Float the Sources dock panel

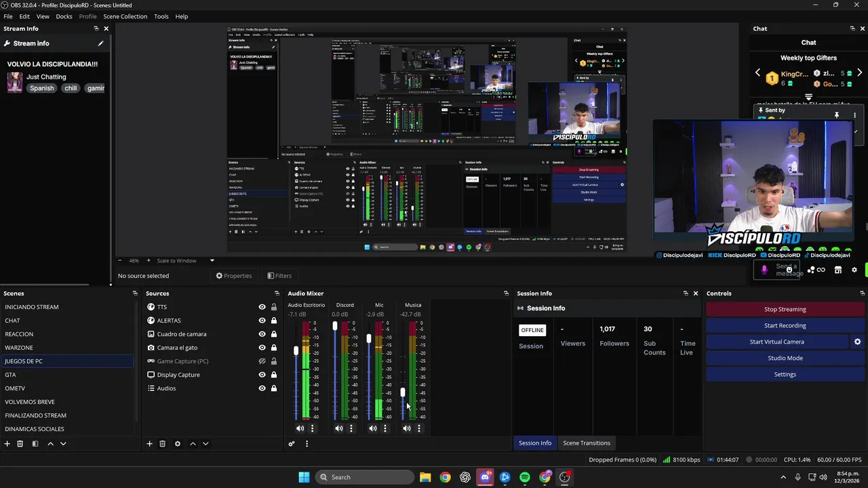point(277,293)
